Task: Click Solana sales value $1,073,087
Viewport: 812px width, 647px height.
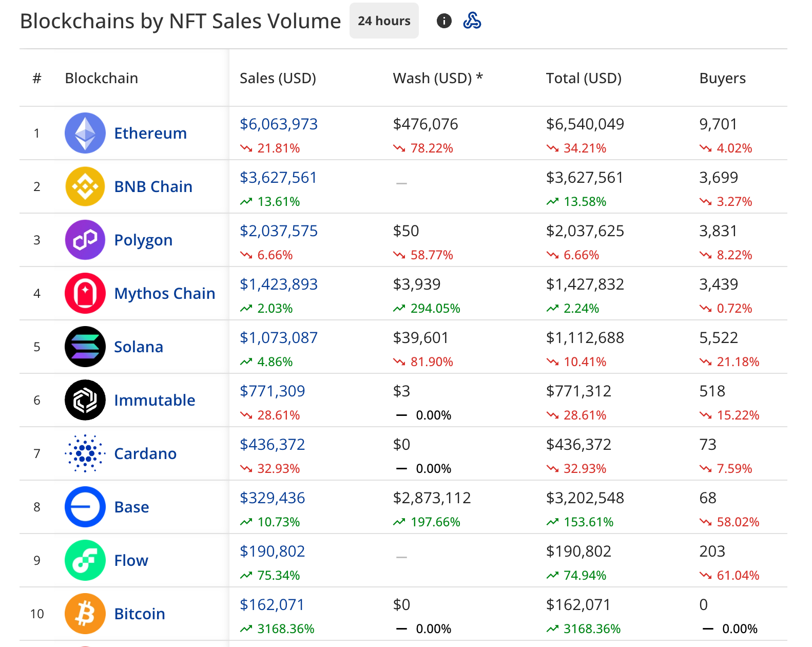Action: pos(279,337)
